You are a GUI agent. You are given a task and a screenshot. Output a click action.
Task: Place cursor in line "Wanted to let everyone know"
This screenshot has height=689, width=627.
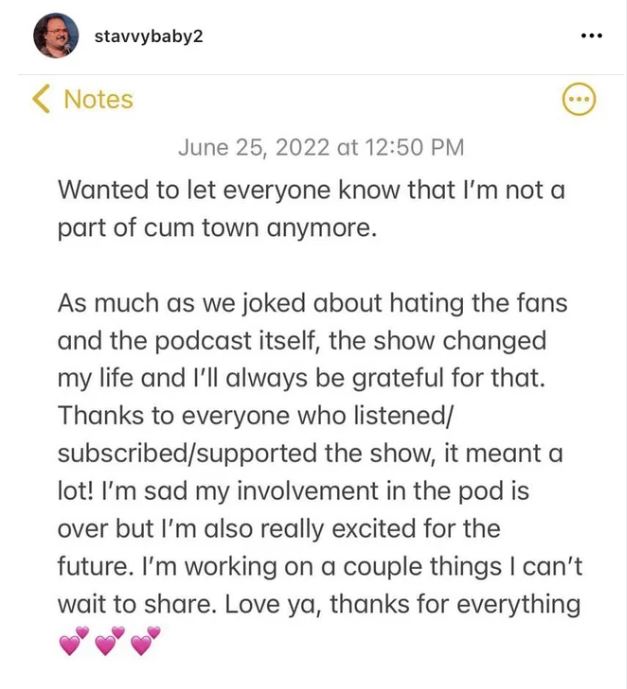(x=311, y=190)
